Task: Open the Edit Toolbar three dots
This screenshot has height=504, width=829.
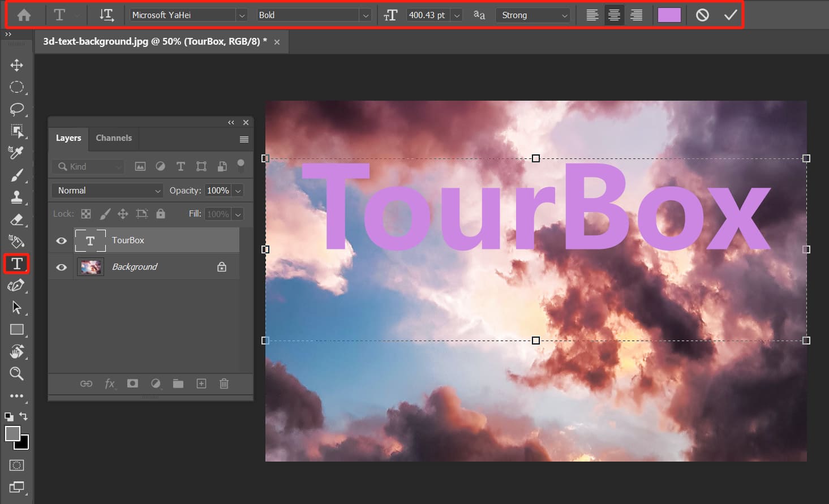Action: 16,396
